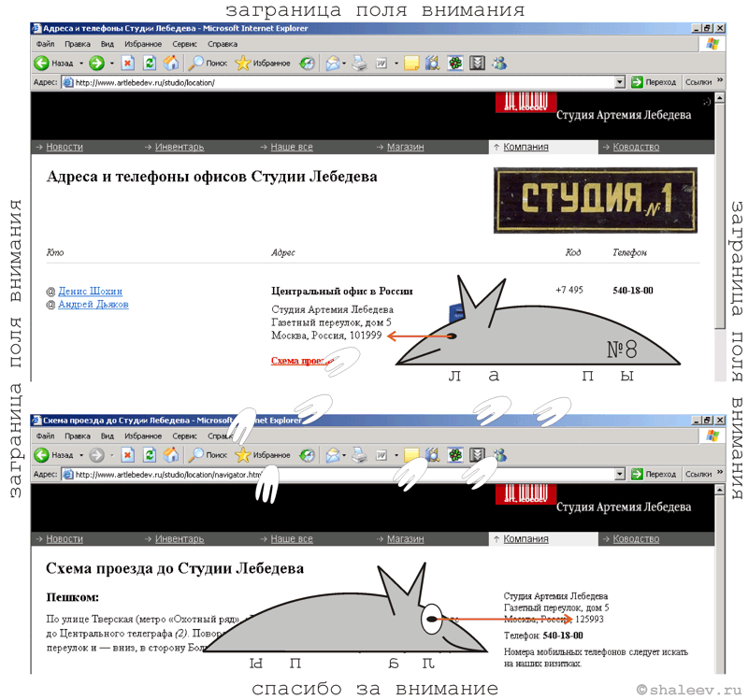
Task: Follow the Денис Шохин link
Action: click(x=90, y=291)
